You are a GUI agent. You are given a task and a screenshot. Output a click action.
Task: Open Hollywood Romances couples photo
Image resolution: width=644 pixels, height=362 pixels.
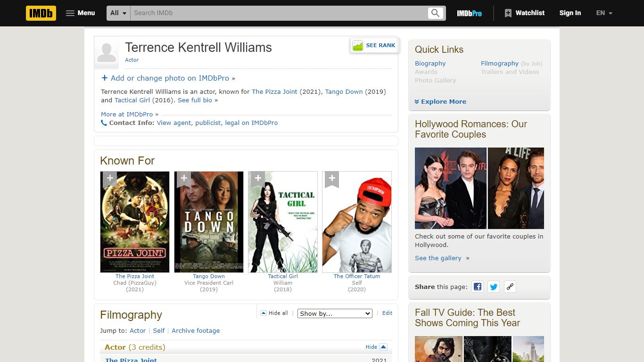(479, 188)
